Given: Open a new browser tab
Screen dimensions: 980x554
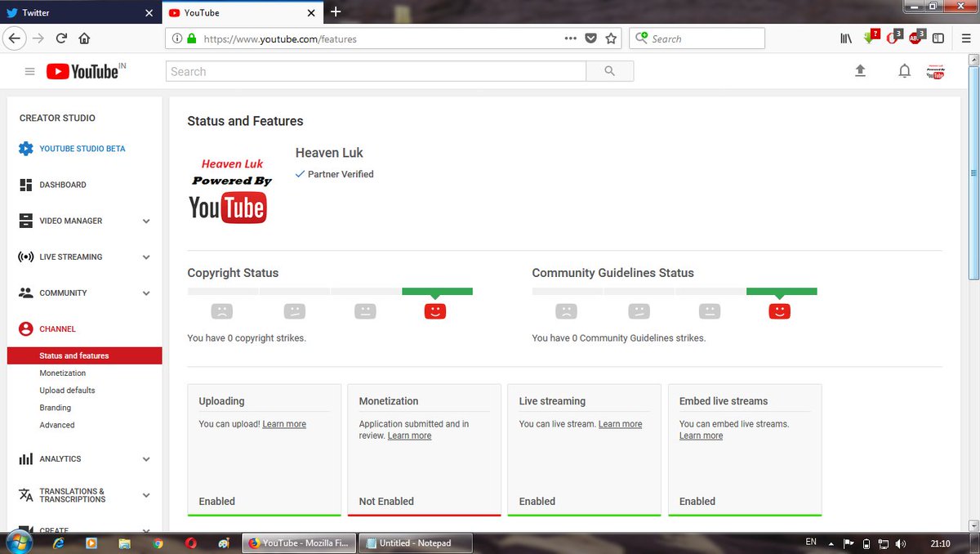Looking at the screenshot, I should click(336, 12).
